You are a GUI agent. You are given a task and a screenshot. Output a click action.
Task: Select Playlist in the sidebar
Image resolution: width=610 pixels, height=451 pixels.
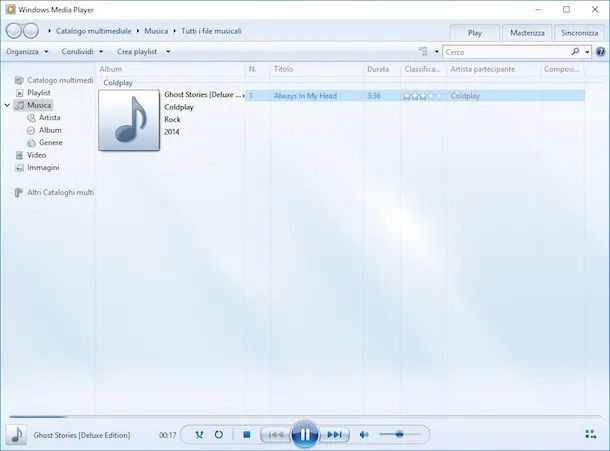(33, 93)
